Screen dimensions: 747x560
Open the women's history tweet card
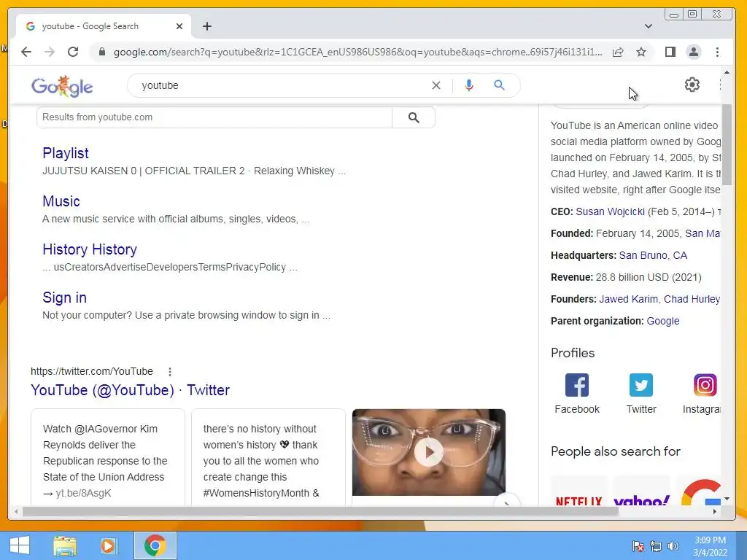tap(268, 457)
